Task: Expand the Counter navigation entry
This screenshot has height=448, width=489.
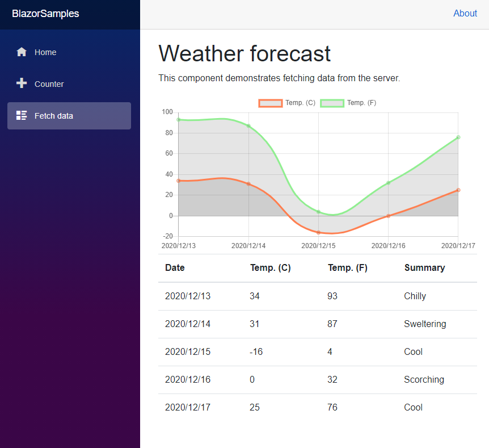Action: 50,83
